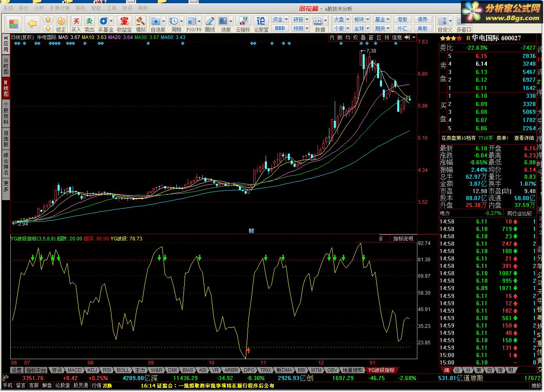This screenshot has width=544, height=392.
Task: Click the 同行业比较 button
Action: 520,213
